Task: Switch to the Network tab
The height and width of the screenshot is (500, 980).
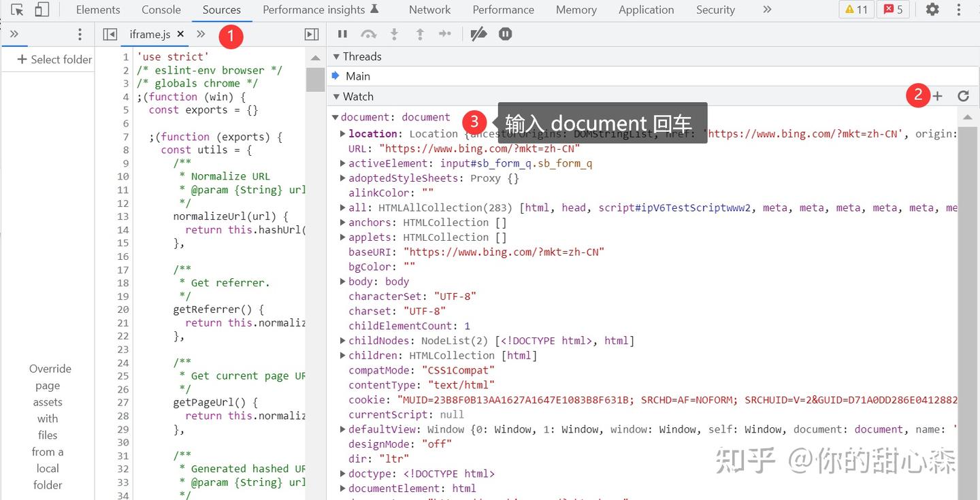Action: click(x=429, y=10)
